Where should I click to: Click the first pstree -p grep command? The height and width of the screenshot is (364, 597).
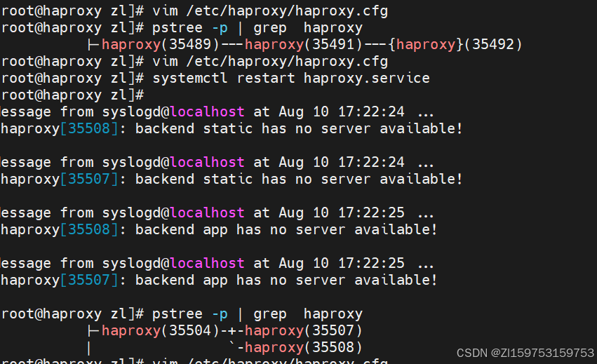click(x=257, y=28)
